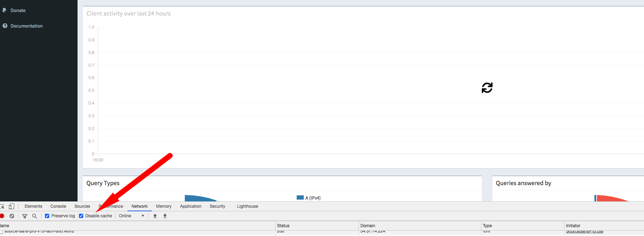Open the Online throttling dropdown
This screenshot has height=236, width=644.
coord(131,216)
